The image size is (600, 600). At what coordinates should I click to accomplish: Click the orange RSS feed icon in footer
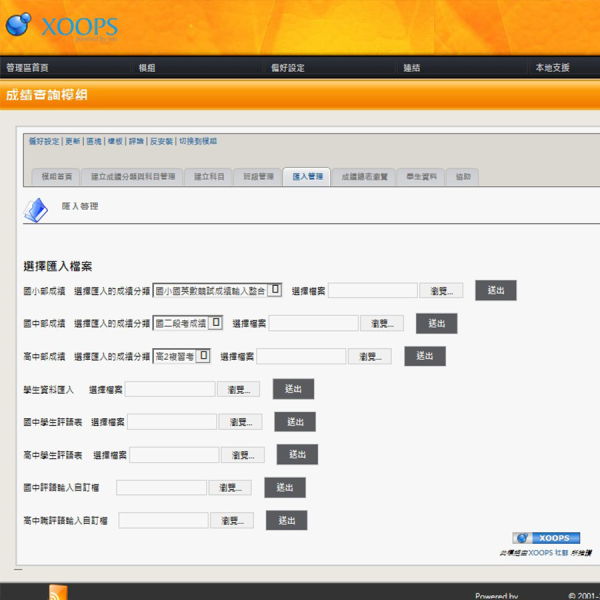[58, 592]
